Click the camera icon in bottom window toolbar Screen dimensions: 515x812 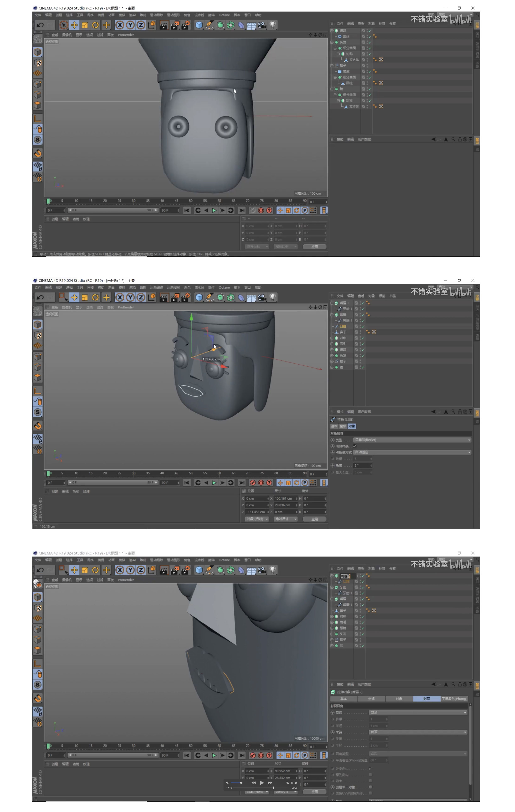262,570
